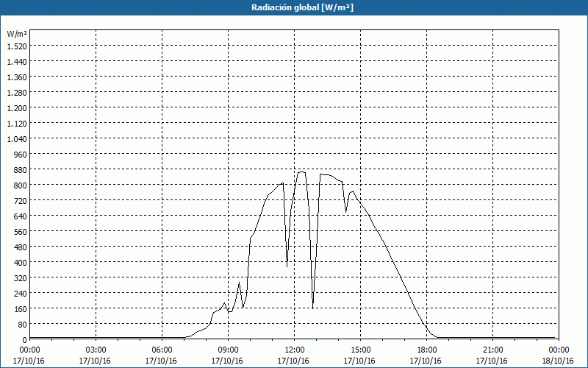Select the 18:00 time axis label
This screenshot has height=368, width=588.
pyautogui.click(x=426, y=350)
